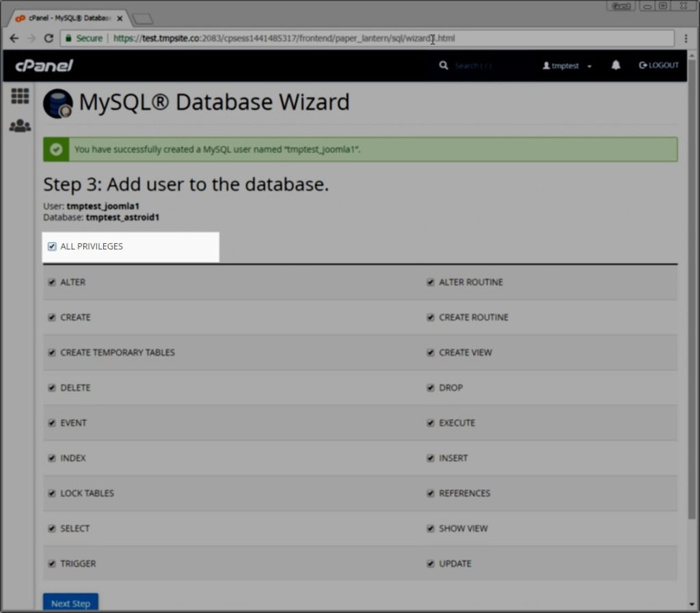The height and width of the screenshot is (613, 700).
Task: Click the cPanel search field
Action: pos(487,66)
